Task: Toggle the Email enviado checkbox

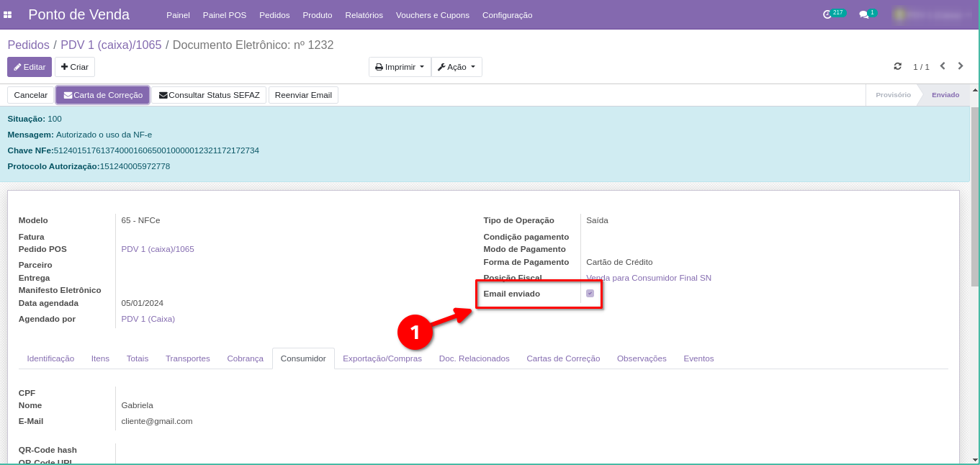Action: tap(590, 294)
